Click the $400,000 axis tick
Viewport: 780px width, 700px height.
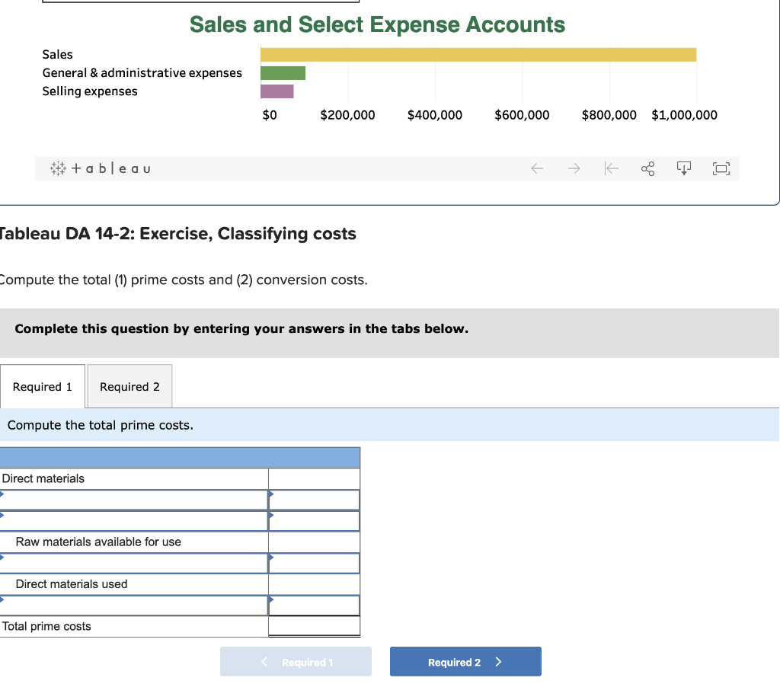click(435, 115)
